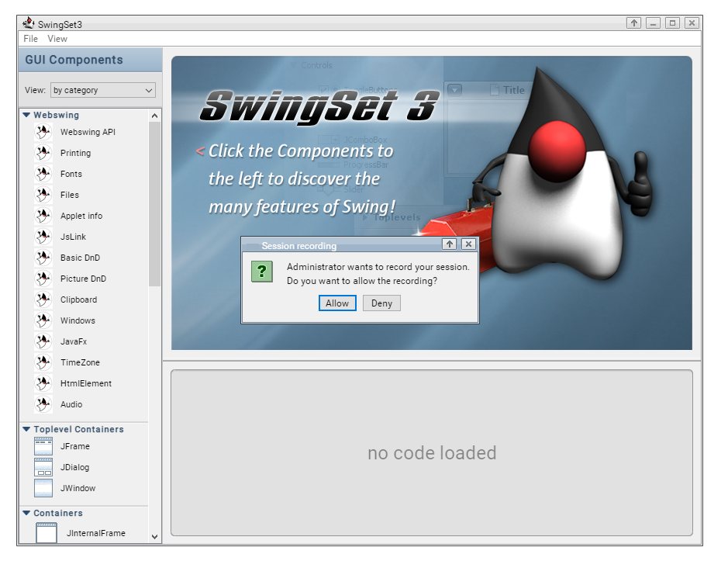Open the JDialog demo icon
728x561 pixels.
[43, 467]
